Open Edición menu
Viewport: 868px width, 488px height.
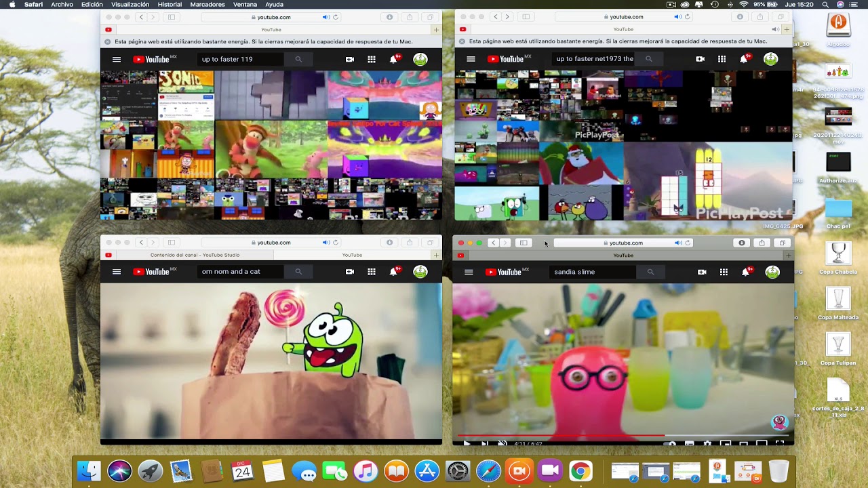92,5
